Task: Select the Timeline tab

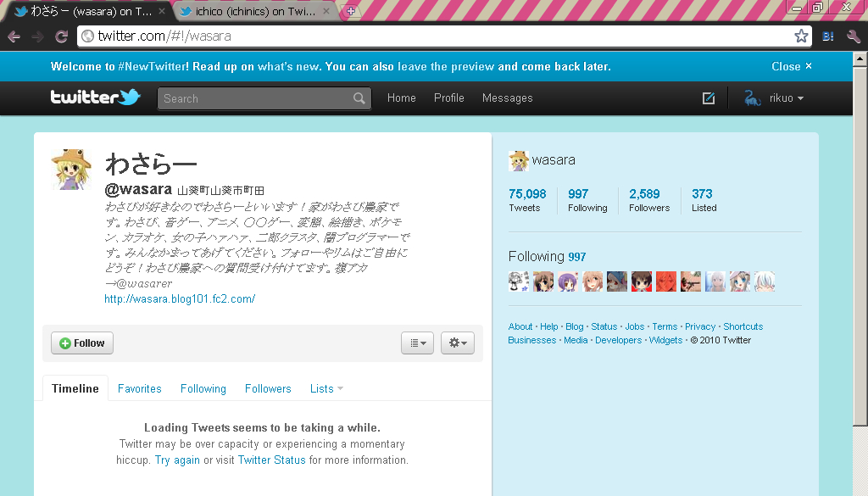Action: coord(75,388)
